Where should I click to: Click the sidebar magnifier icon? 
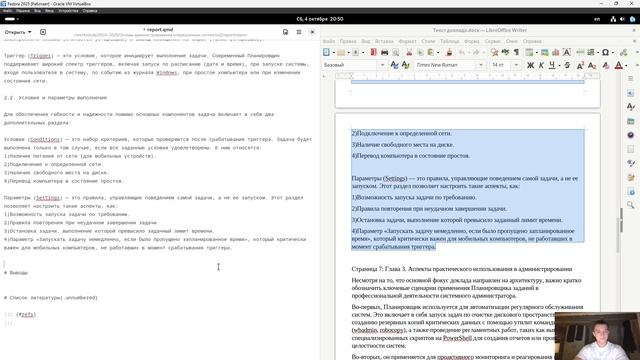tap(631, 205)
